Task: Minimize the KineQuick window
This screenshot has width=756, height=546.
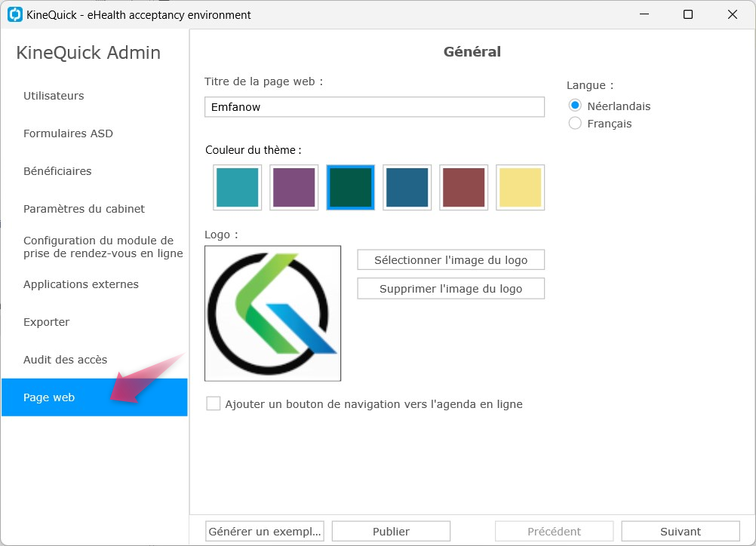Action: pos(644,14)
